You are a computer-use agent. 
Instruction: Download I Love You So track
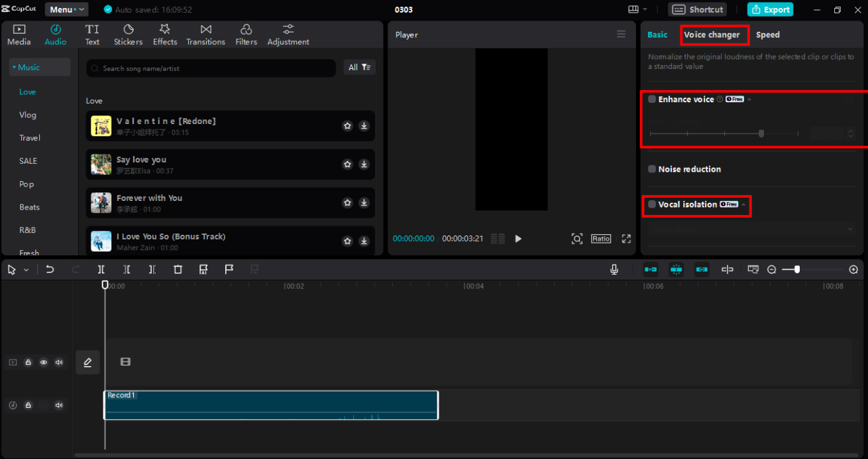pos(364,241)
